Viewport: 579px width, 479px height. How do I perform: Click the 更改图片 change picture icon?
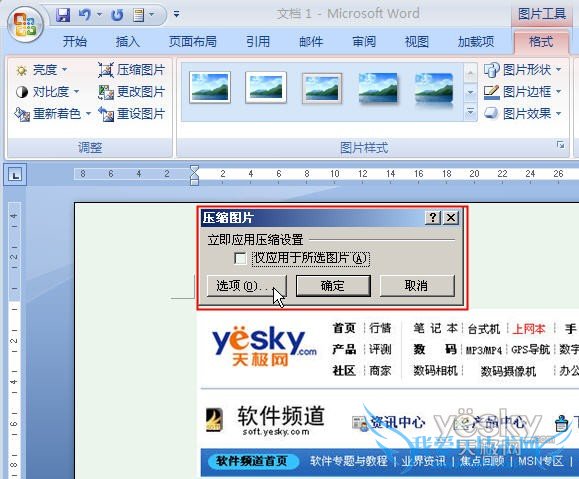(x=106, y=92)
